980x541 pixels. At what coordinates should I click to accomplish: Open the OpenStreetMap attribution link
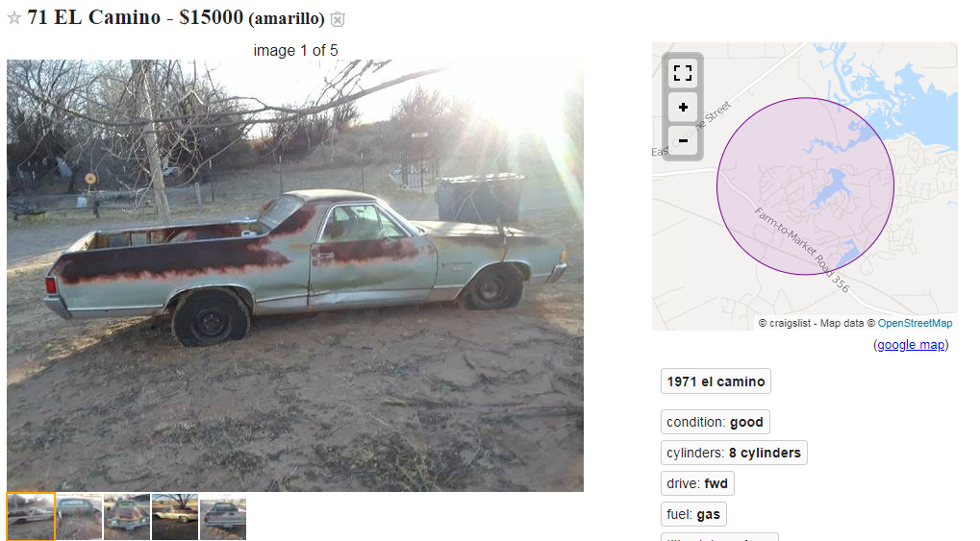coord(915,323)
